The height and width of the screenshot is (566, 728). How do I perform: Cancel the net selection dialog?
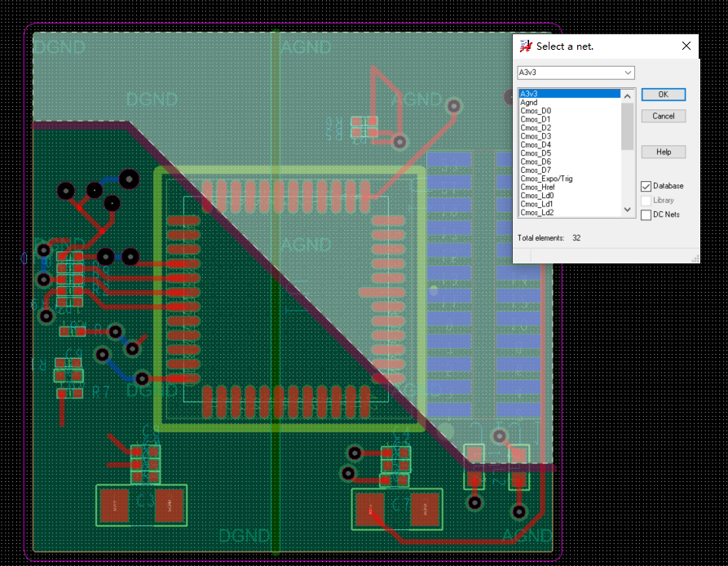point(663,115)
